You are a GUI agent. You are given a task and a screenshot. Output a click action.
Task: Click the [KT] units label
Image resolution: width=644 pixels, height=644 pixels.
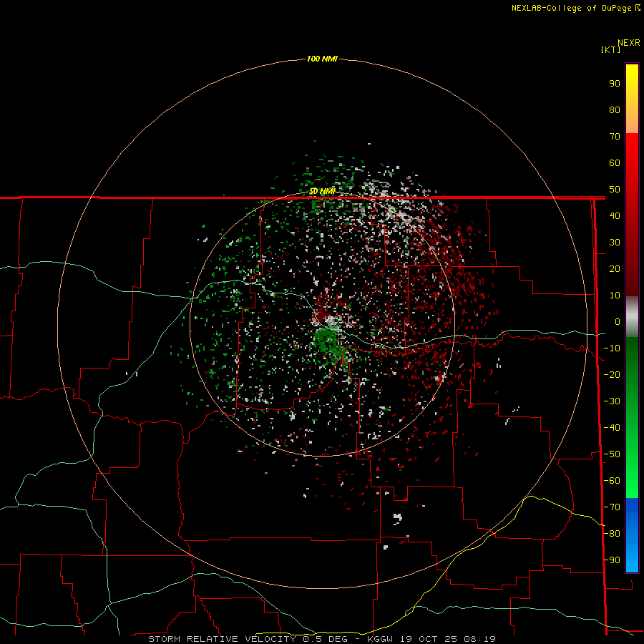click(611, 49)
